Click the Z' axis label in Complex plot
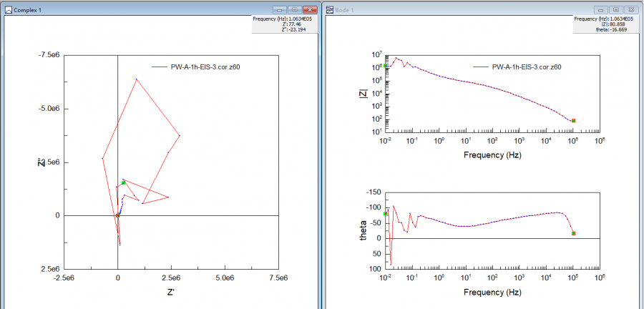The height and width of the screenshot is (309, 644). click(x=170, y=292)
